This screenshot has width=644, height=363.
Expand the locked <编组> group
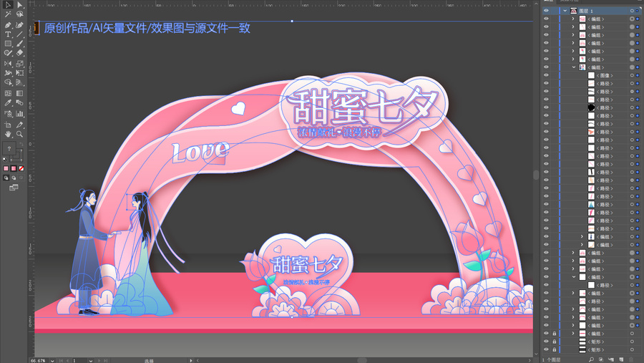tap(573, 334)
